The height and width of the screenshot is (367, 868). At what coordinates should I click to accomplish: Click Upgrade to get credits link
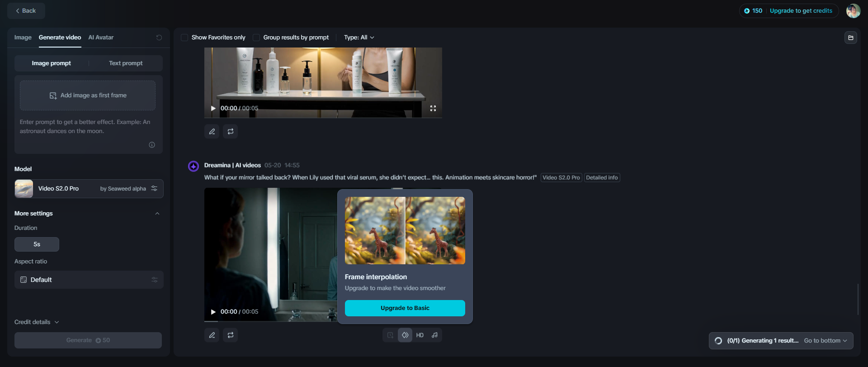pos(801,11)
